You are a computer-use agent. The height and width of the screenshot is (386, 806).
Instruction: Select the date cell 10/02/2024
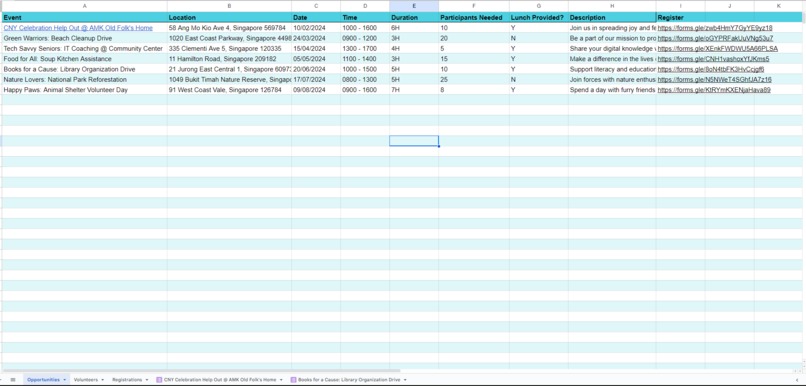pos(316,28)
